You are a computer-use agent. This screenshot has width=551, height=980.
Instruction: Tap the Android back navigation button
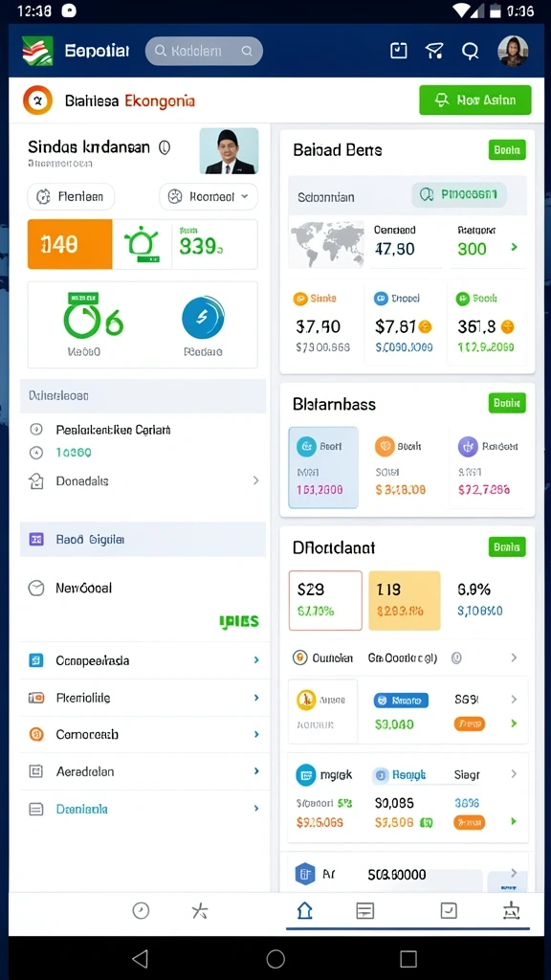[141, 958]
